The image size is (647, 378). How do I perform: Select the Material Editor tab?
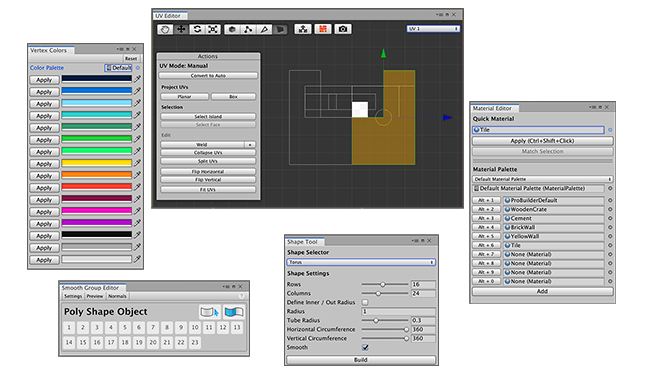(494, 108)
